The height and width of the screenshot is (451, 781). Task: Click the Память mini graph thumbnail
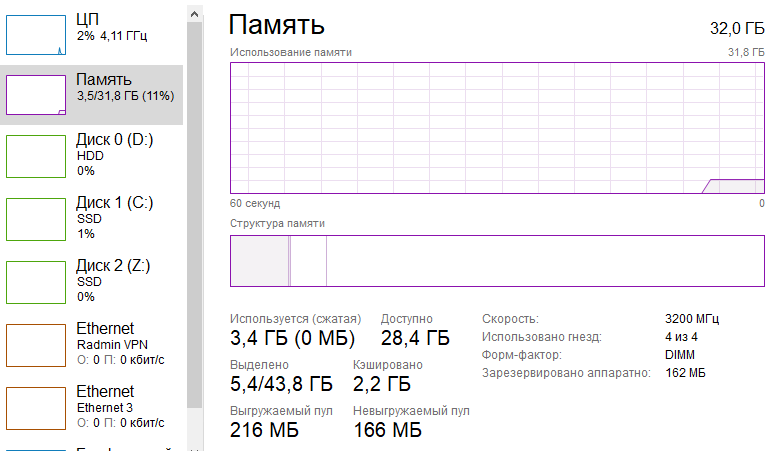35,95
